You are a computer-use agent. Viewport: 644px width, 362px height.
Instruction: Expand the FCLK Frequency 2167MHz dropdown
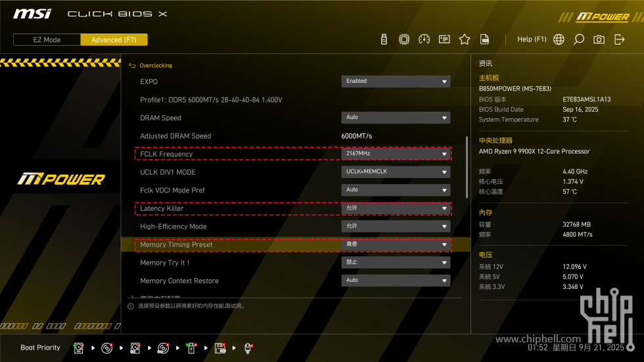[x=396, y=154]
